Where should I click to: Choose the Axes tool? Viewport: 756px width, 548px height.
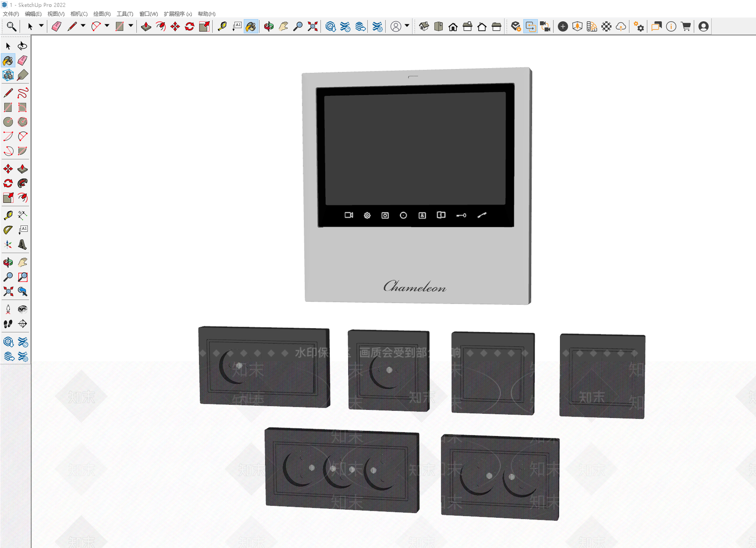tap(8, 244)
